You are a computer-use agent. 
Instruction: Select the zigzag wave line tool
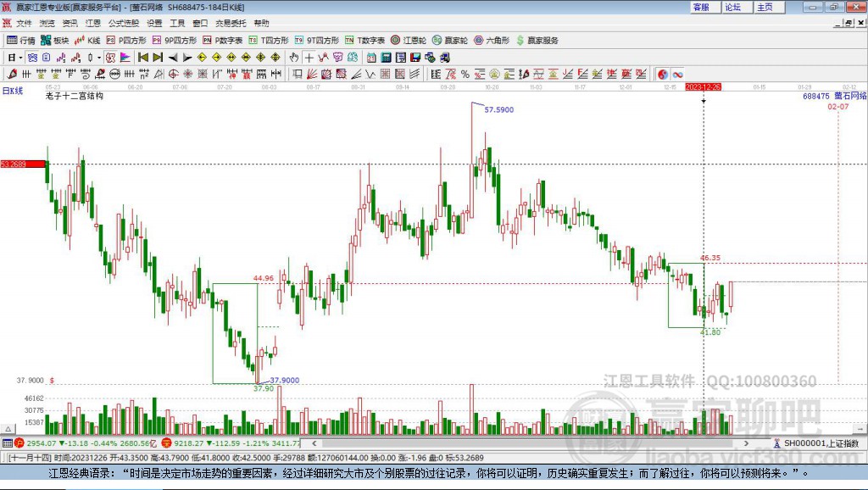(x=370, y=74)
